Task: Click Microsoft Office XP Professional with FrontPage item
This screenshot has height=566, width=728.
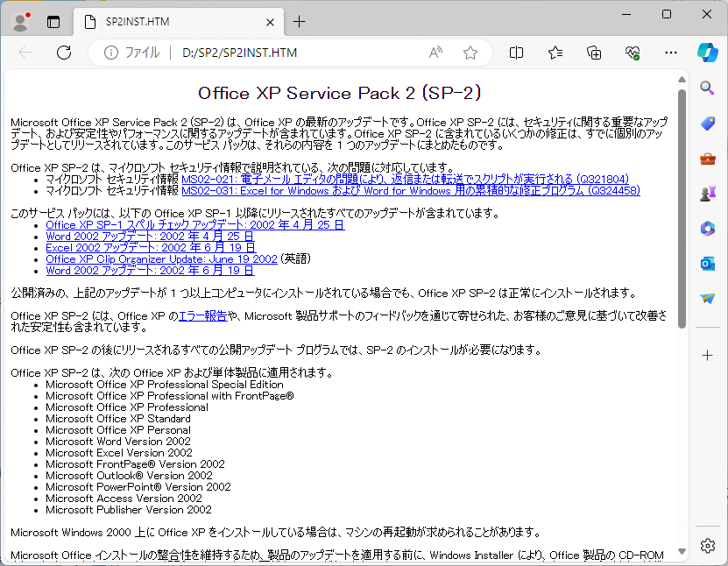Action: pyautogui.click(x=169, y=396)
